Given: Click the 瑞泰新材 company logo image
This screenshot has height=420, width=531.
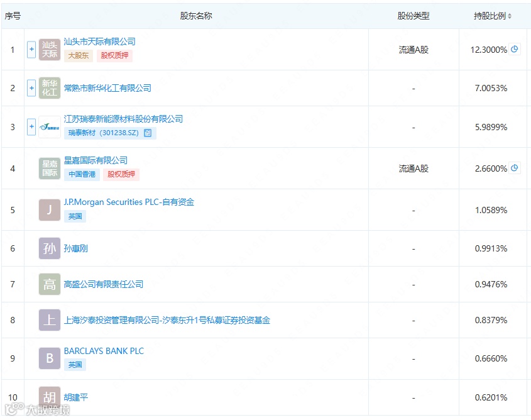Looking at the screenshot, I should coord(50,127).
